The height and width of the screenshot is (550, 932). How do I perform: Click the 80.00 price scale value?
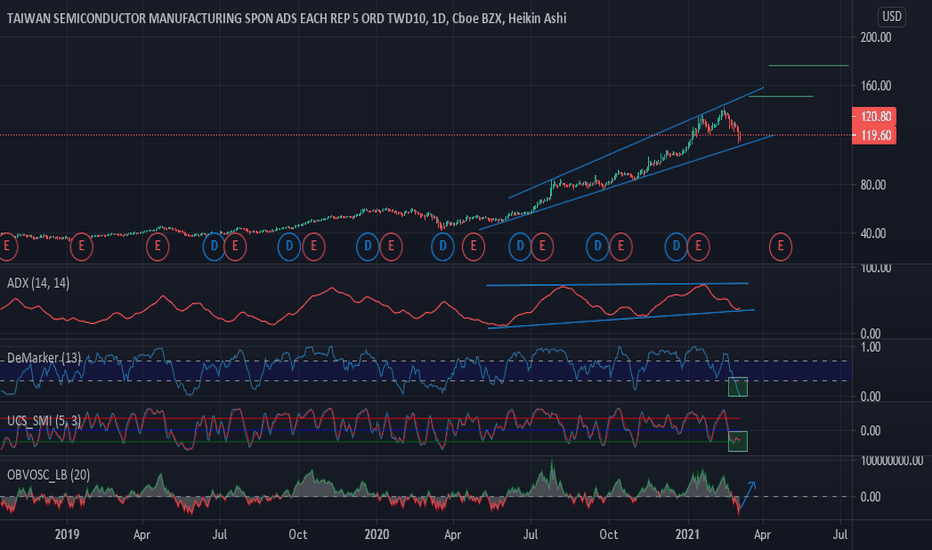tap(873, 185)
